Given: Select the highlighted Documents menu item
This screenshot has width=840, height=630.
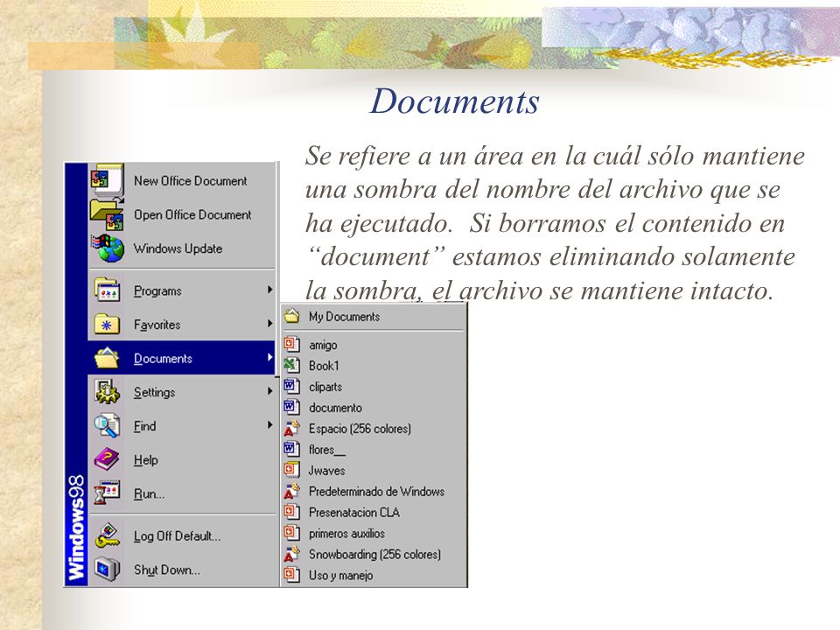Looking at the screenshot, I should (182, 358).
